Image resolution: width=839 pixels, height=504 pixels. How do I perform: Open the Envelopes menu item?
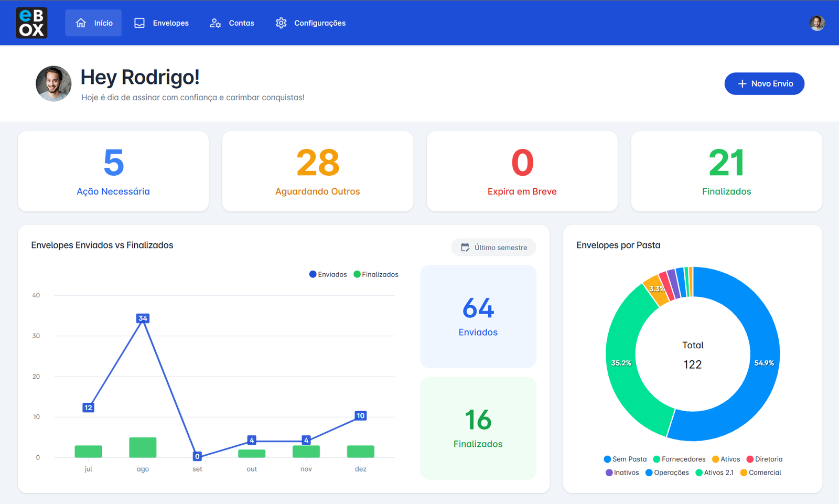click(x=170, y=23)
